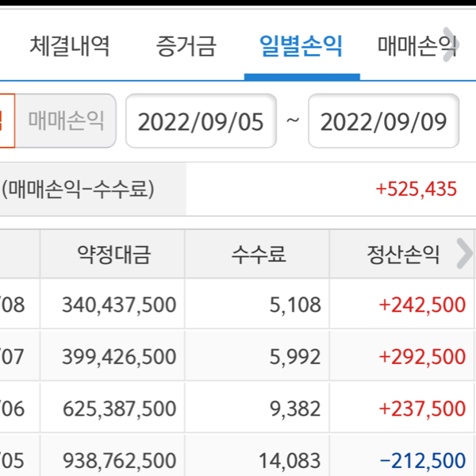Viewport: 476px width, 476px height.
Task: Tap the (매매손익-수수료) summary label
Action: coord(78,189)
